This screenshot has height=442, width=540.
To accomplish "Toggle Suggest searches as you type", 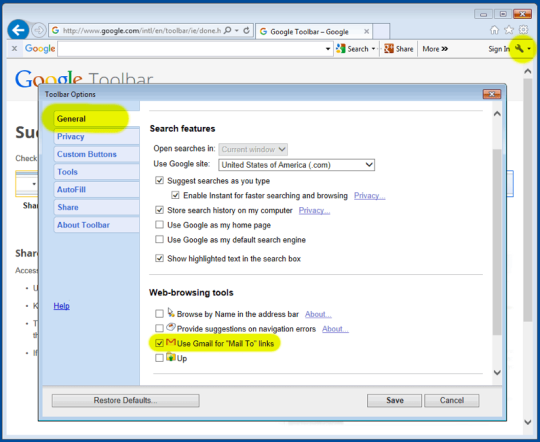I will pyautogui.click(x=159, y=181).
